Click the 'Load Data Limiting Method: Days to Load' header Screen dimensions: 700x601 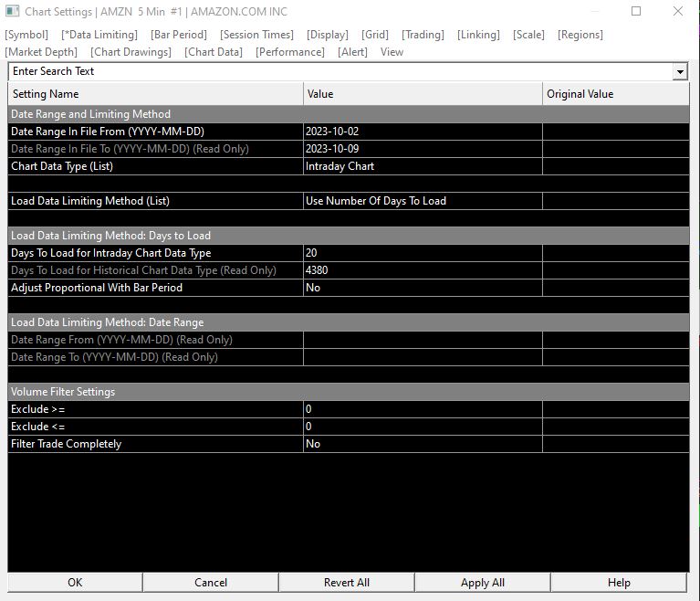[x=349, y=236]
